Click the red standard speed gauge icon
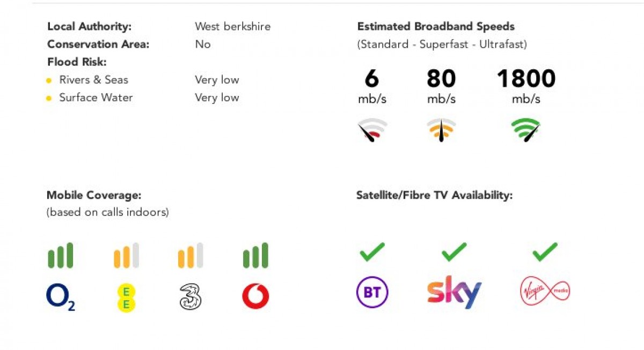Screen dimensions: 644x350 [372, 129]
